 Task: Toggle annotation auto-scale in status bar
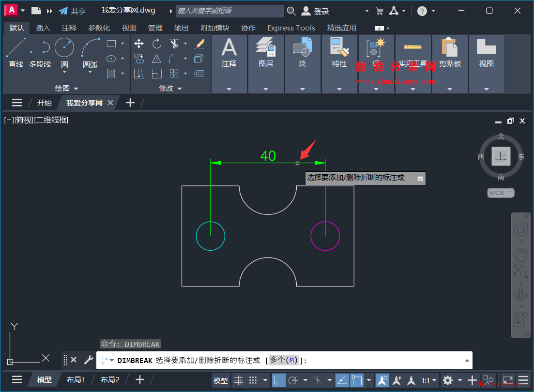(x=397, y=380)
